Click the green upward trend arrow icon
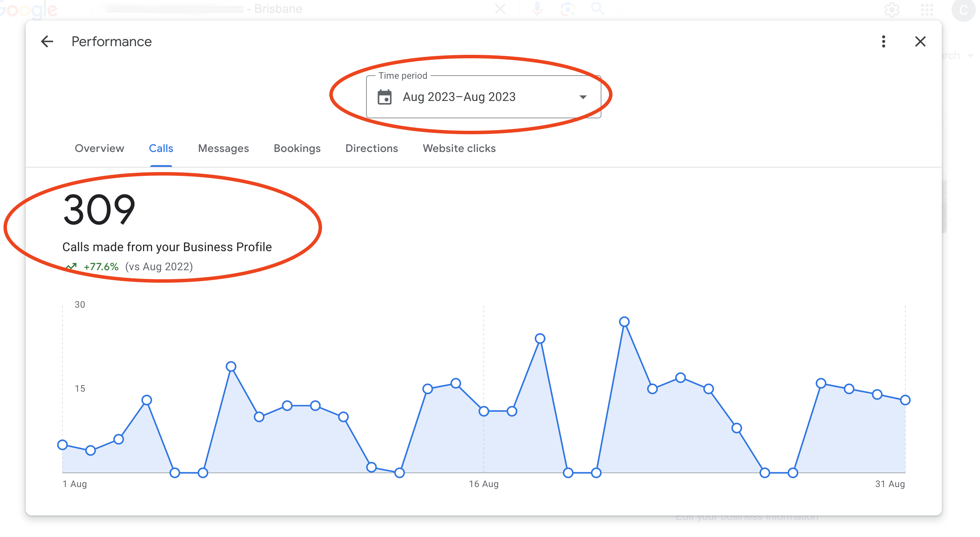The image size is (980, 537). click(72, 266)
